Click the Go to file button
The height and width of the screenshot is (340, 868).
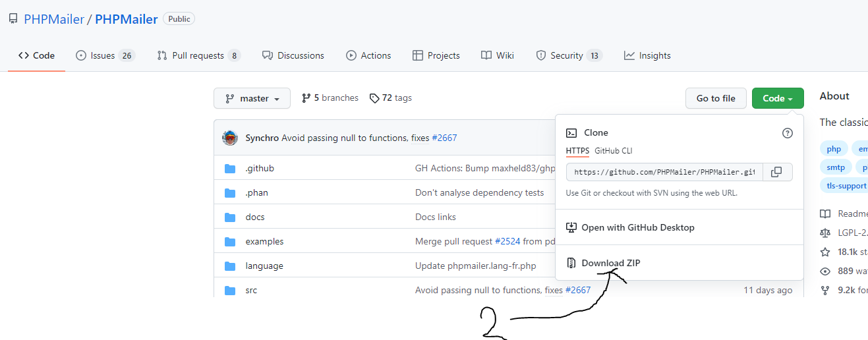[x=716, y=98]
